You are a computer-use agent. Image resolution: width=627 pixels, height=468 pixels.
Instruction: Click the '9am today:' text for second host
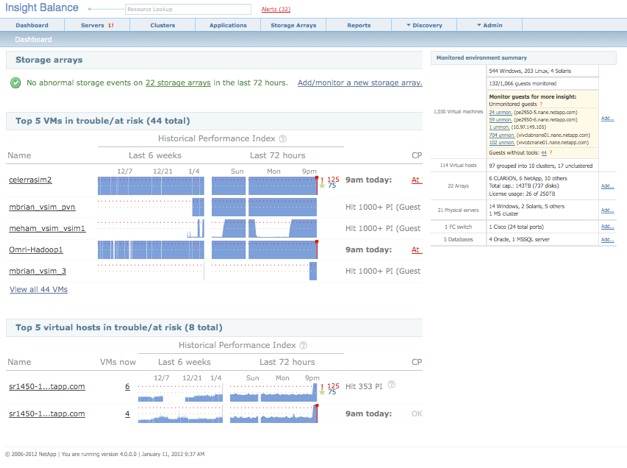coord(369,414)
